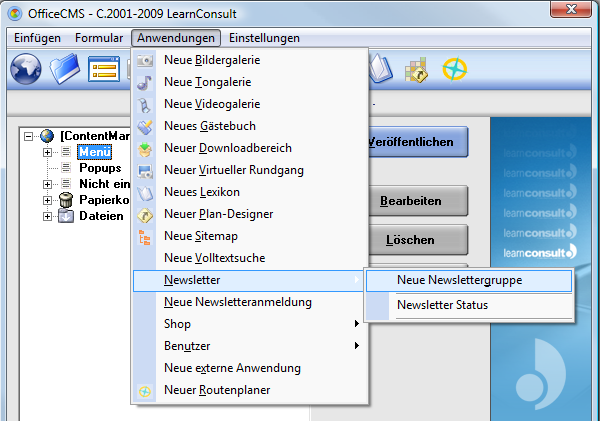Viewport: 600px width, 421px height.
Task: Select Newsletter Status in the submenu
Action: [x=469, y=305]
